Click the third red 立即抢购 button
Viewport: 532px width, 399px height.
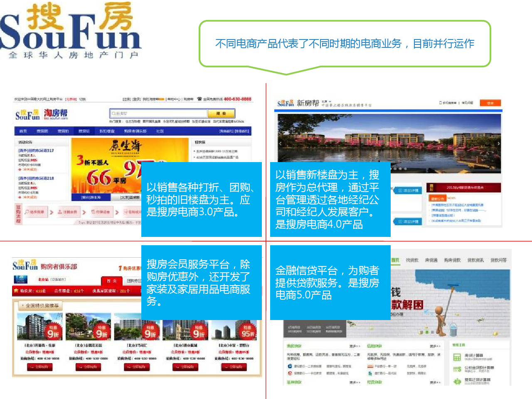point(137,367)
